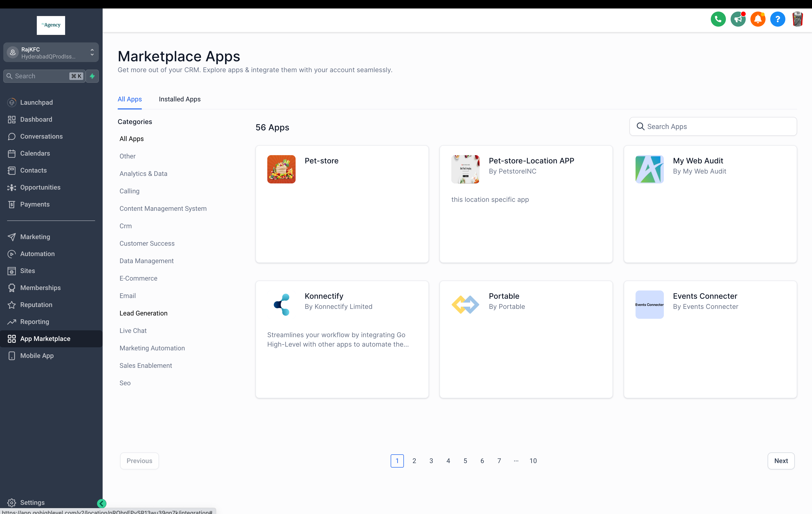Image resolution: width=812 pixels, height=514 pixels.
Task: Select the Lead Generation category
Action: 143,313
